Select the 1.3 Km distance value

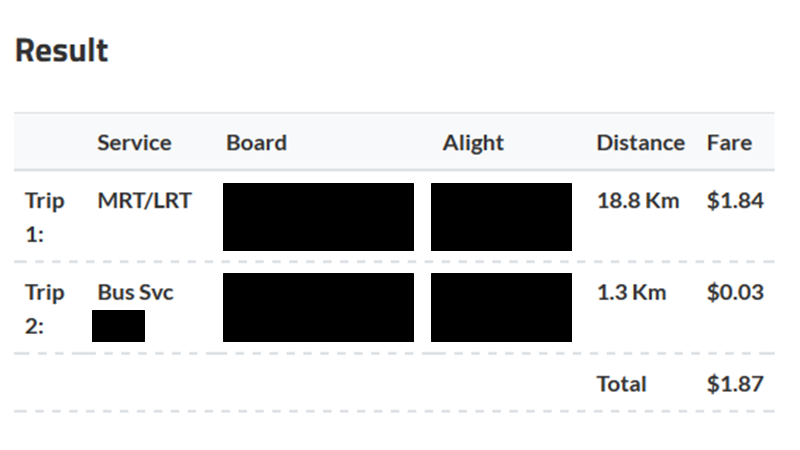tap(632, 292)
